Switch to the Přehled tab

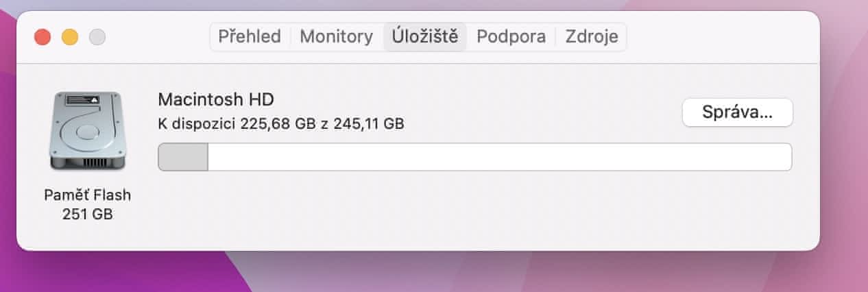coord(250,36)
